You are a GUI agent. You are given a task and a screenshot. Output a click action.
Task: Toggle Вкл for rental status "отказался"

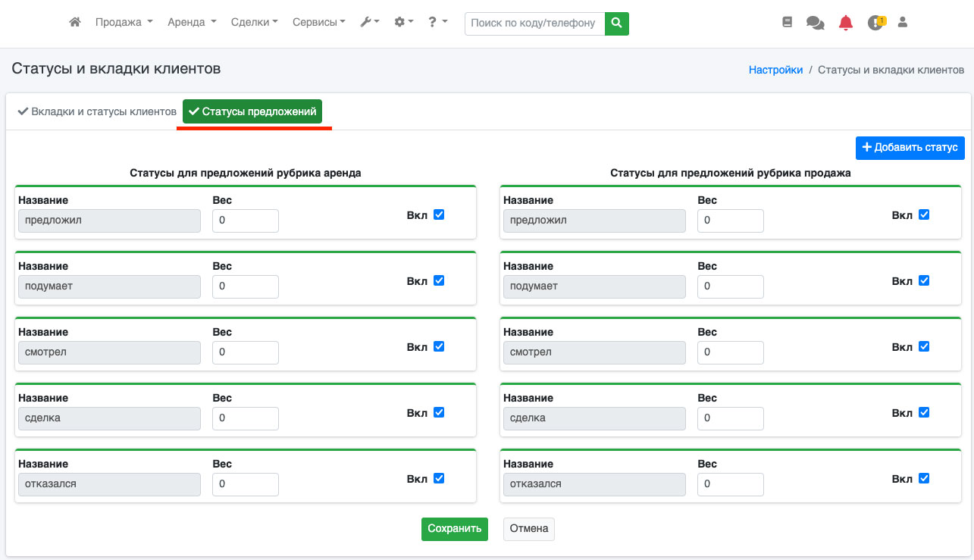[439, 478]
